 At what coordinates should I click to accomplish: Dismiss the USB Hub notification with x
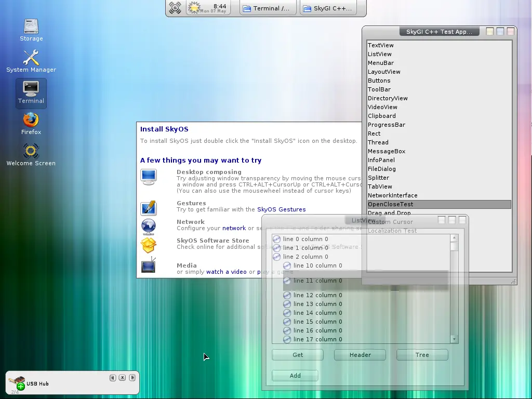pos(122,378)
